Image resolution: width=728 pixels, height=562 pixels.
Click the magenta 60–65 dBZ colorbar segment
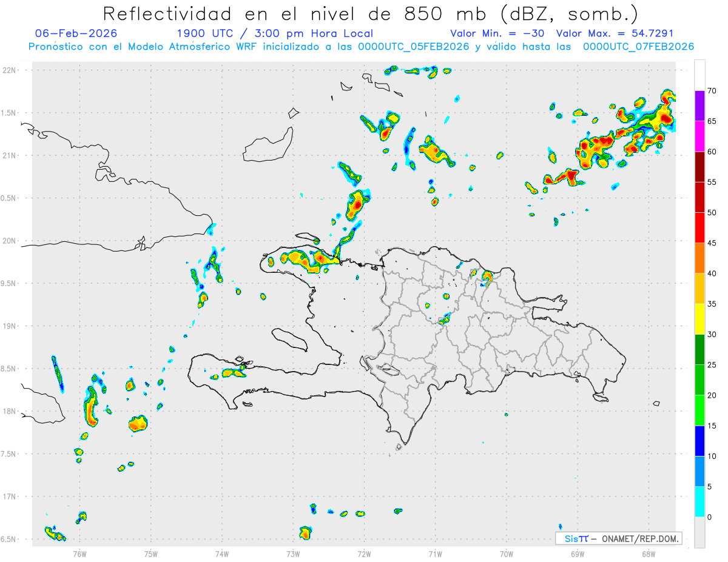click(x=699, y=136)
